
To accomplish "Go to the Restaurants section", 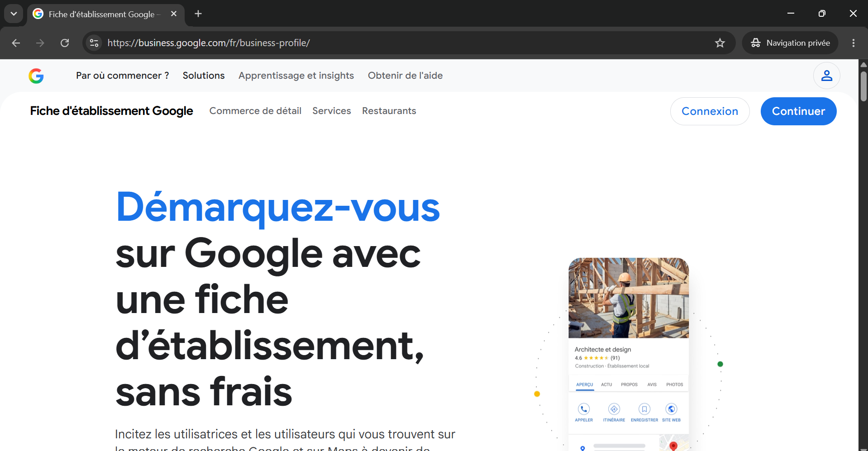I will point(389,111).
